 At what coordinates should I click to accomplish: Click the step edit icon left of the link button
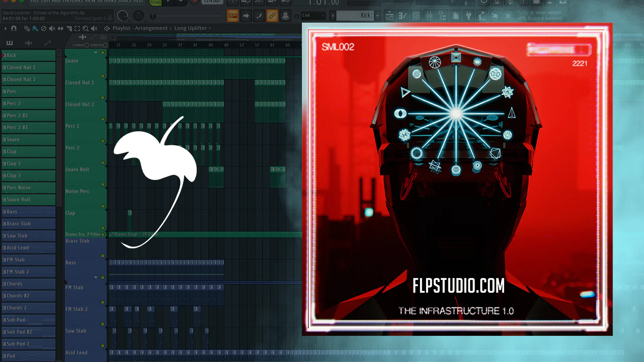259,16
